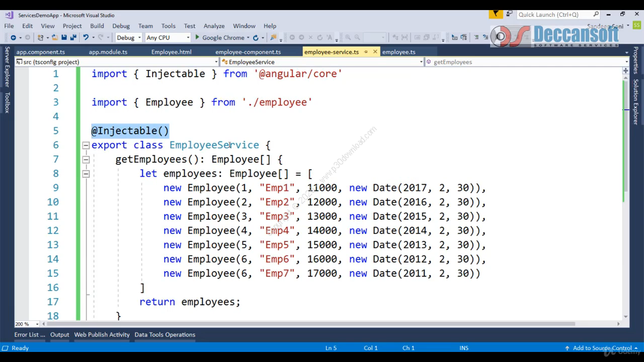
Task: Click the Zoom Out magnifier toolbar icon
Action: coord(357,38)
